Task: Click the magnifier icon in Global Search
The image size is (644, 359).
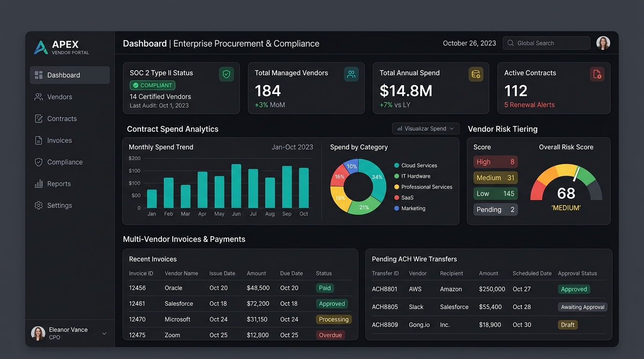Action: coord(511,43)
